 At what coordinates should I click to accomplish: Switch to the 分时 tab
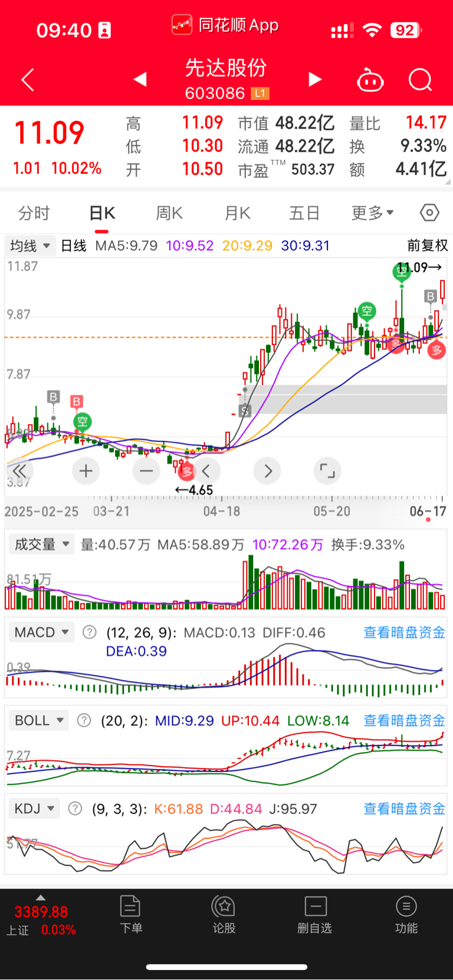click(34, 213)
